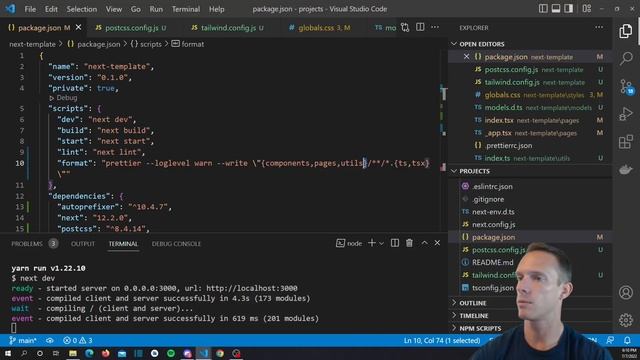Viewport: 640px width, 360px height.
Task: Open errors and warnings count in status bar
Action: (78, 340)
